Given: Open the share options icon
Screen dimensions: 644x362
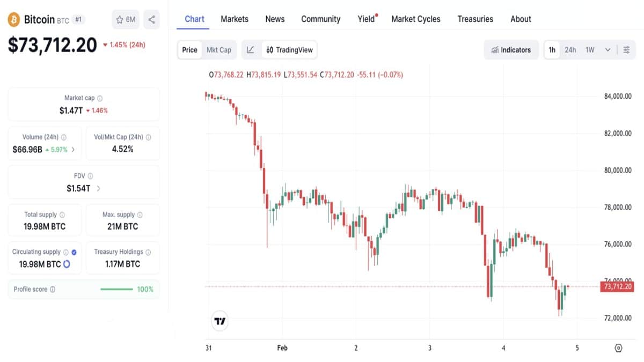Looking at the screenshot, I should [151, 19].
